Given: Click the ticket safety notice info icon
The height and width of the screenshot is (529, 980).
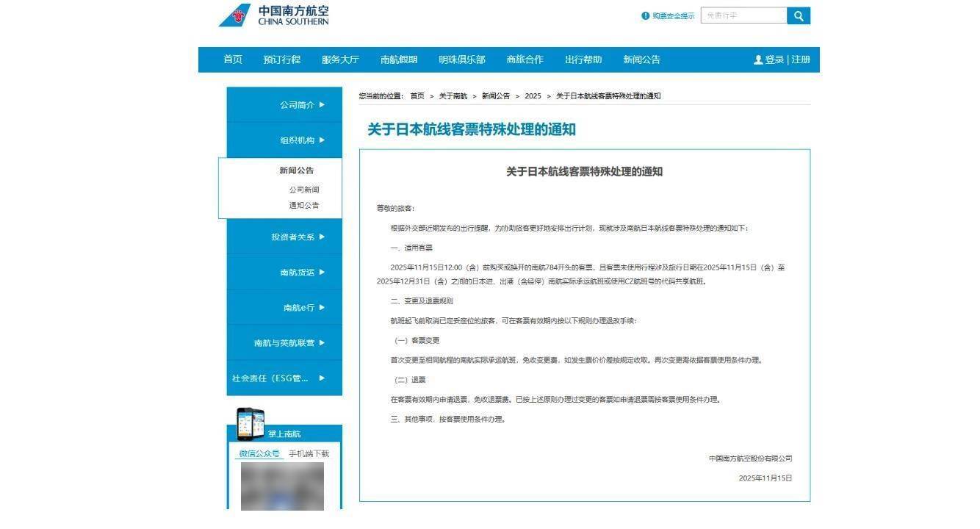Looking at the screenshot, I should tap(645, 15).
